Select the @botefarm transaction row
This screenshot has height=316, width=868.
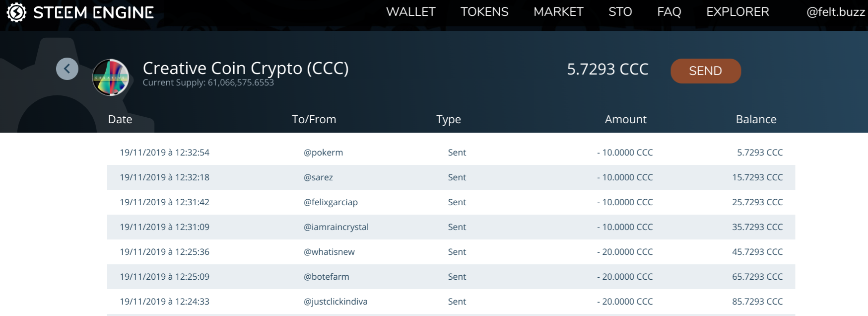point(451,277)
